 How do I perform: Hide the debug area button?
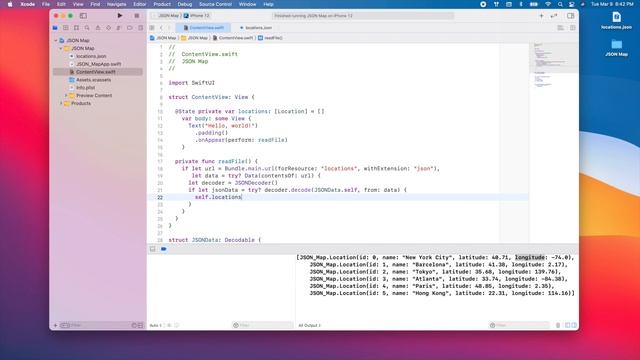(x=153, y=249)
